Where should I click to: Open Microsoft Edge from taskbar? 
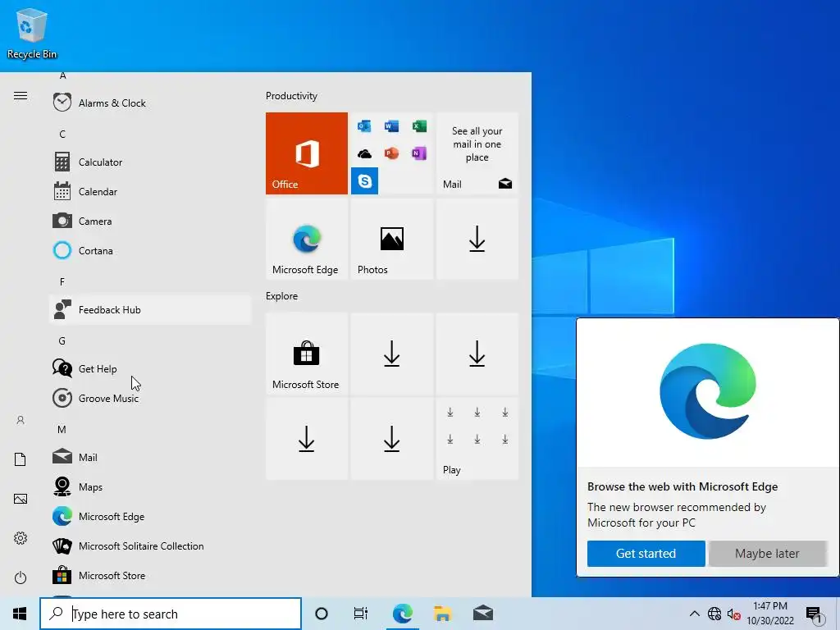tap(402, 614)
